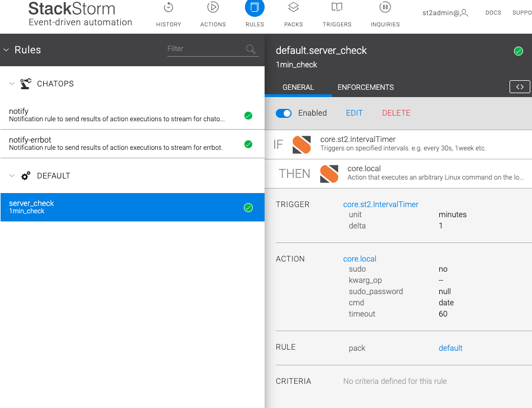Click the green enabled status in detail header
The width and height of the screenshot is (532, 408).
coord(519,51)
